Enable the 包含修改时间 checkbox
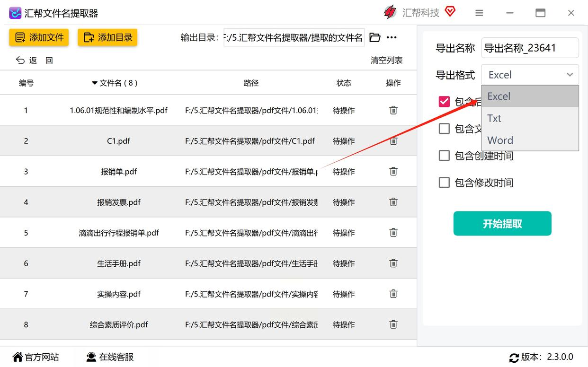 click(444, 183)
